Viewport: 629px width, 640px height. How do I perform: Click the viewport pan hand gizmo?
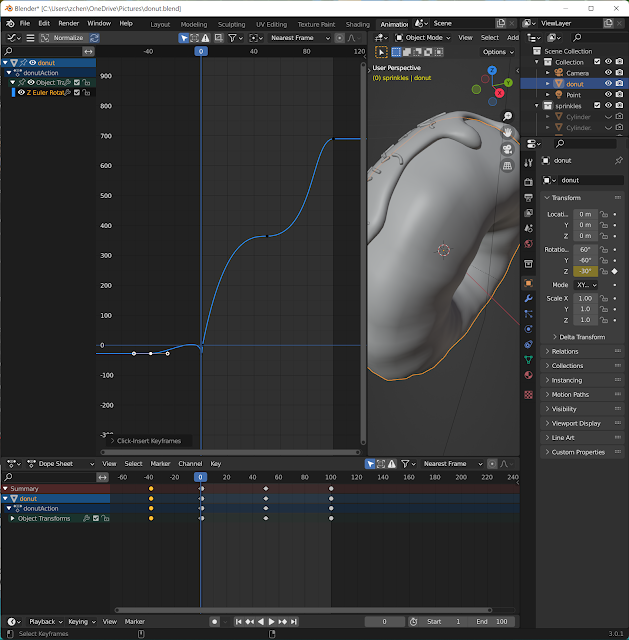507,133
